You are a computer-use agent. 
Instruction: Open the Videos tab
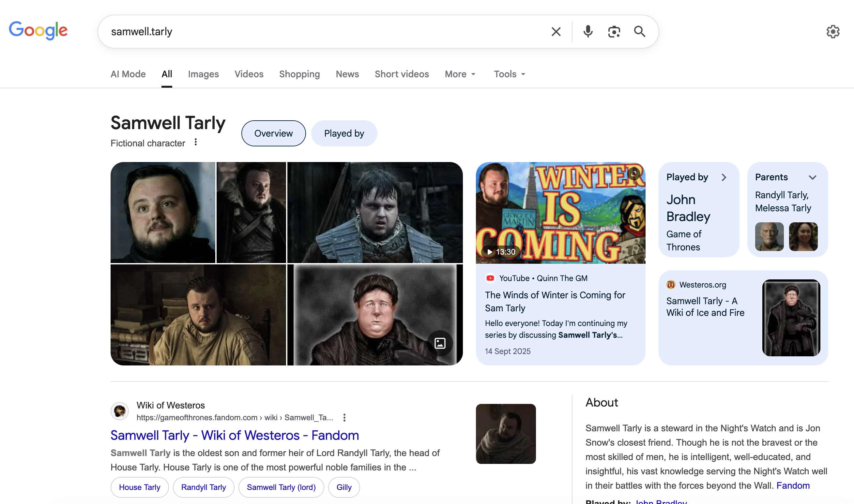249,74
